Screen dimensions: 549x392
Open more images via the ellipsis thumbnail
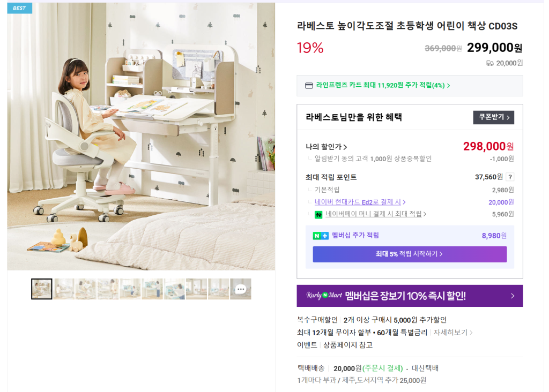click(241, 289)
